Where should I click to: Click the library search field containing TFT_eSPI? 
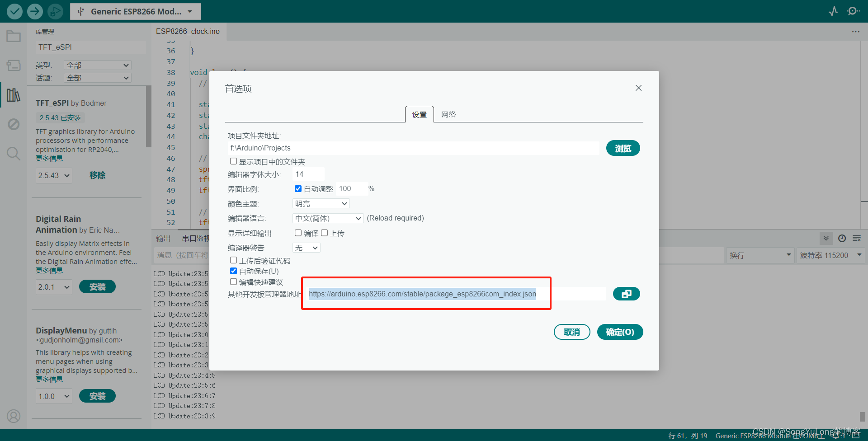pyautogui.click(x=90, y=47)
